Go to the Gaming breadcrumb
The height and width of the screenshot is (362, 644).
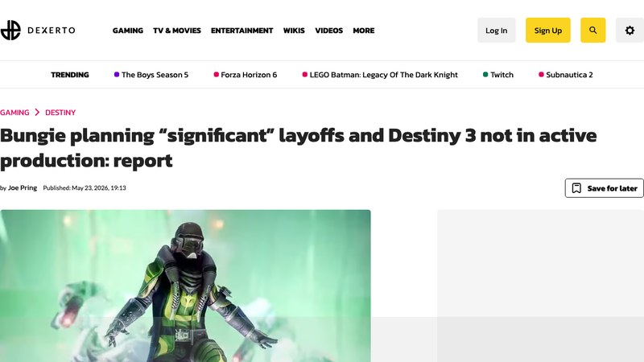coord(14,113)
